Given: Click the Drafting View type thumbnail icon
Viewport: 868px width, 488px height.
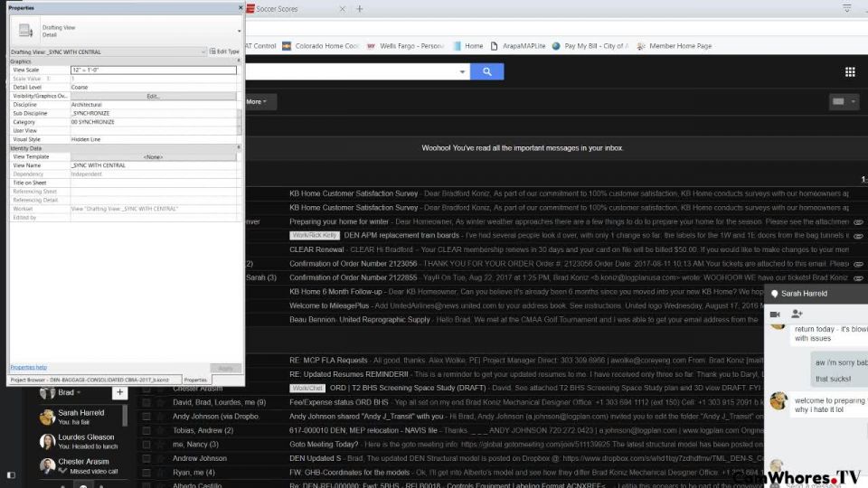Looking at the screenshot, I should (24, 31).
